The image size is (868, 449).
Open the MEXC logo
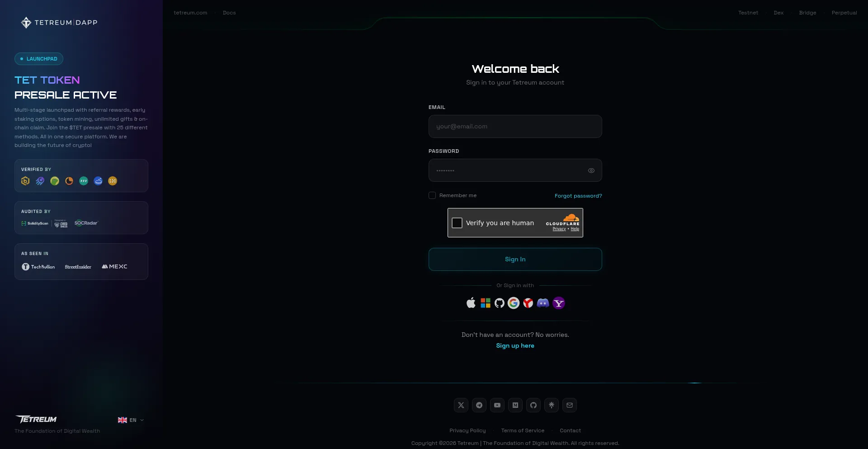114,266
